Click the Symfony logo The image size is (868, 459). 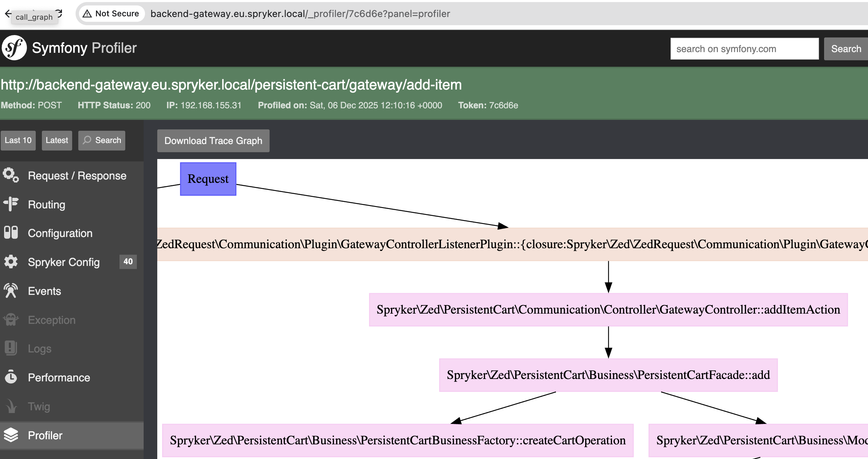pos(14,48)
